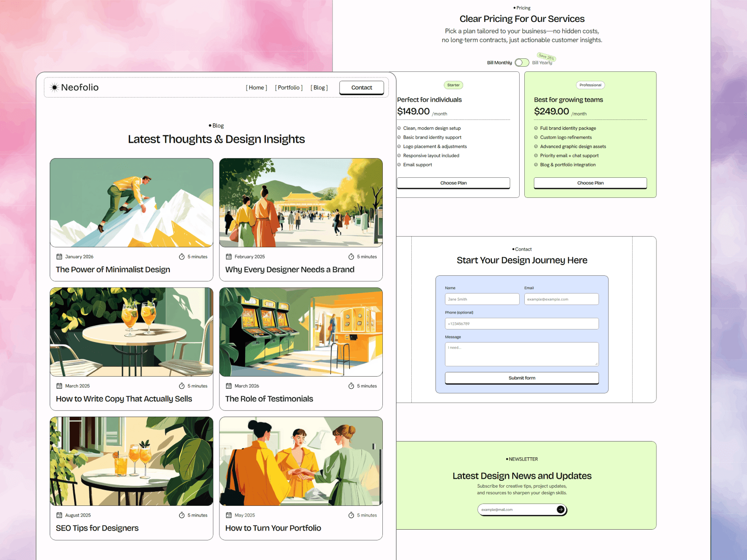The image size is (747, 560).
Task: Click the Professional plan badge
Action: (590, 85)
